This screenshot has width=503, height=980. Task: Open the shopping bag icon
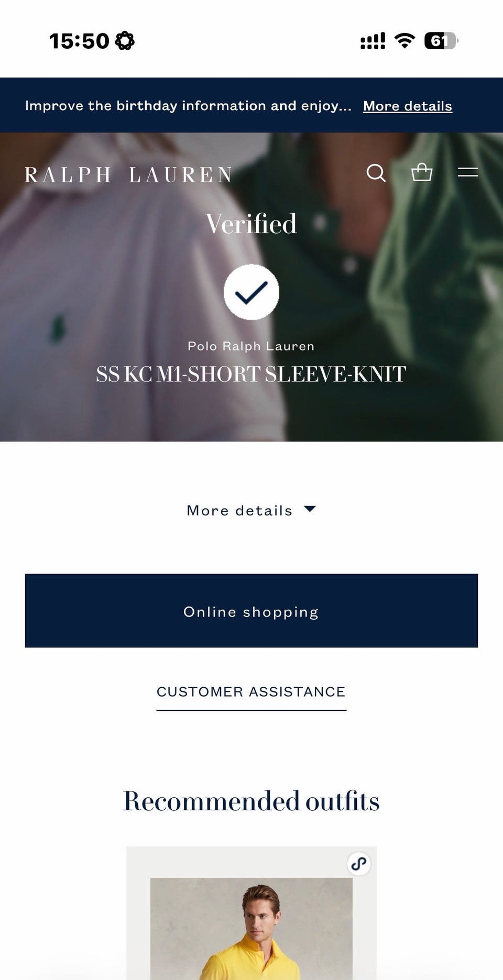point(422,172)
